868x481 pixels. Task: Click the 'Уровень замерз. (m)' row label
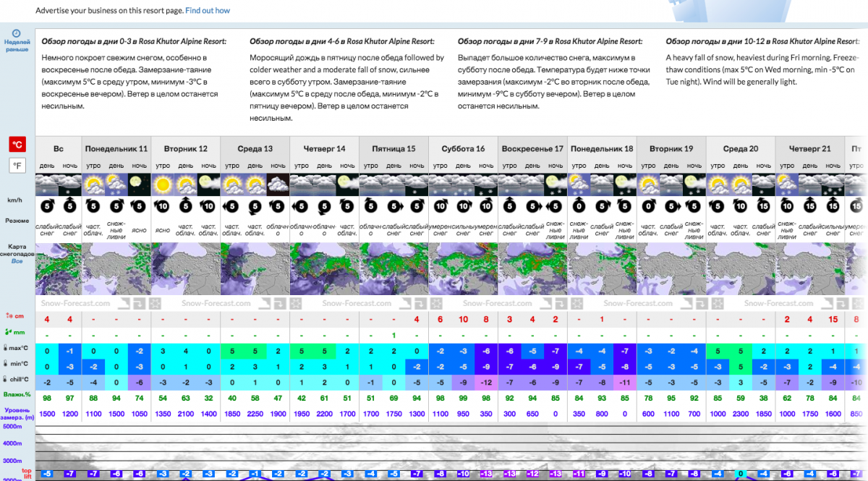[x=17, y=413]
